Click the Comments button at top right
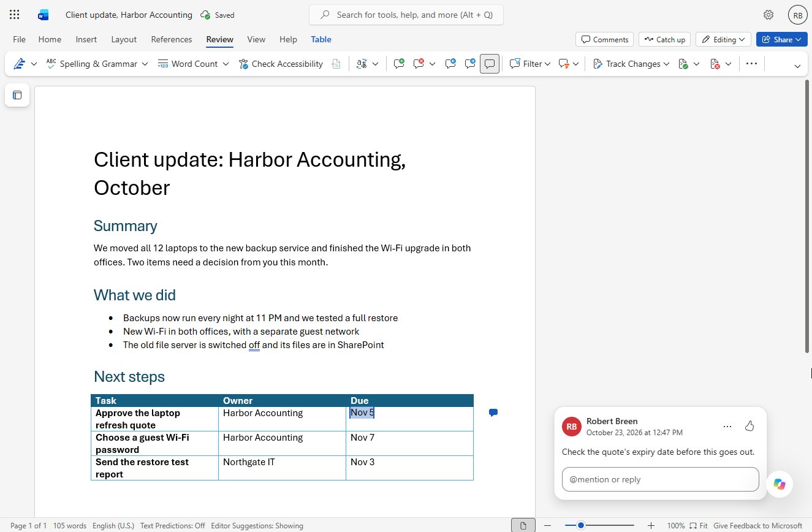 coord(605,39)
